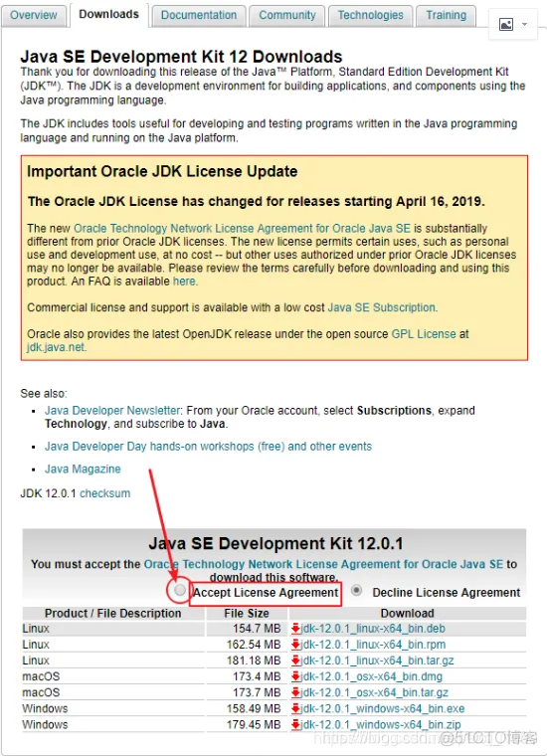Image resolution: width=547 pixels, height=756 pixels.
Task: Click the 173.4 MB file size cell
Action: click(247, 676)
